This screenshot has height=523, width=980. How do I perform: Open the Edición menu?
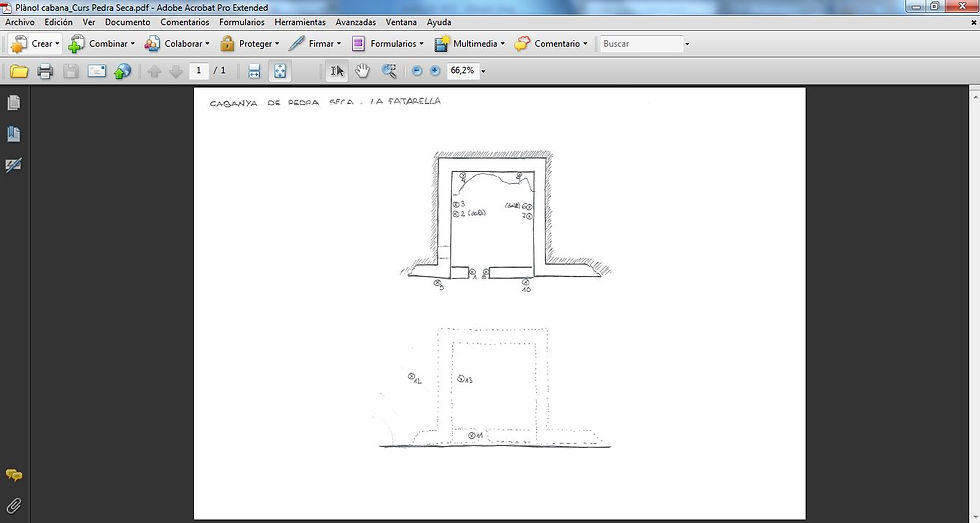pos(58,22)
